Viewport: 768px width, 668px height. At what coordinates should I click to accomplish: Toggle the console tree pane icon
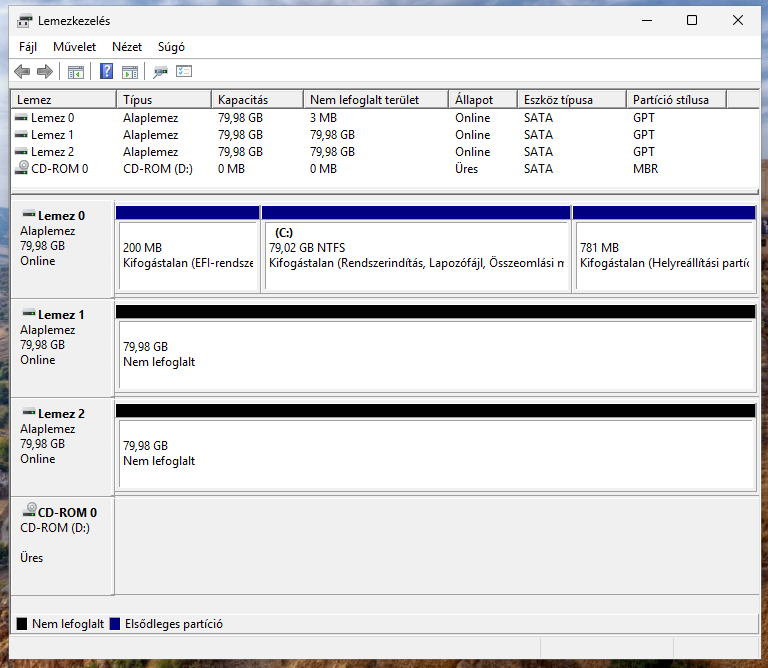point(76,72)
